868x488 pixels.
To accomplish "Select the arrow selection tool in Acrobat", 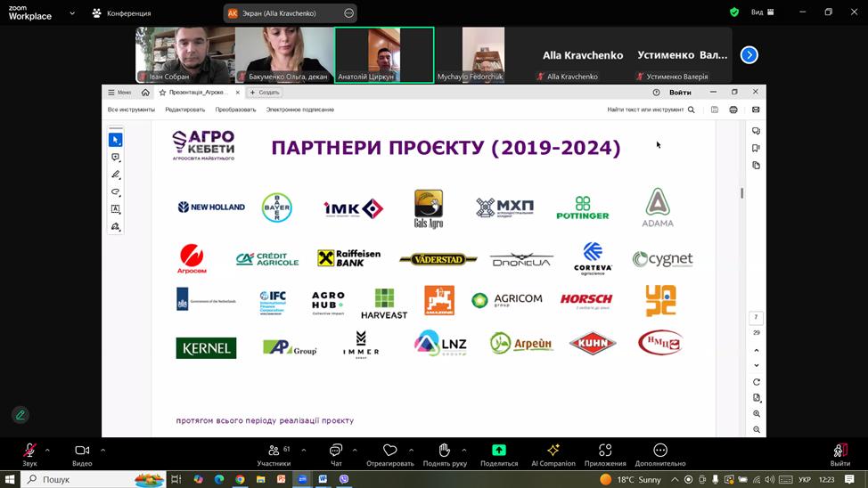I will click(x=116, y=140).
